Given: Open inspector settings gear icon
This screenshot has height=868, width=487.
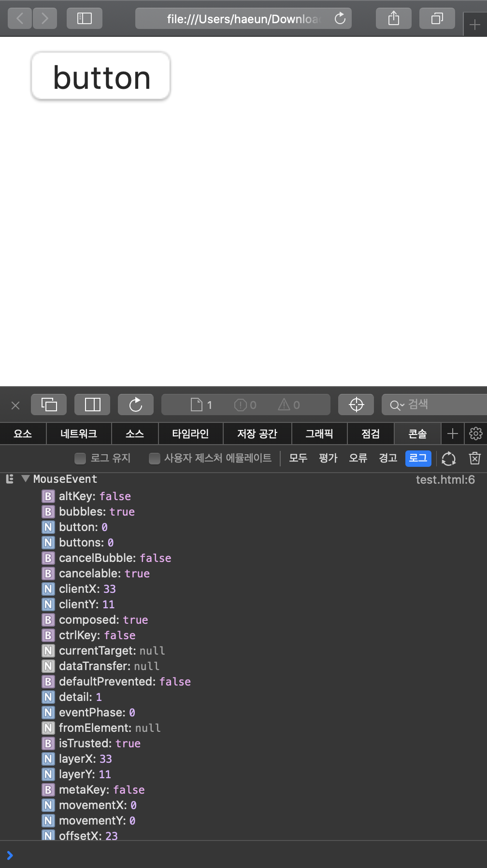Looking at the screenshot, I should coord(476,434).
